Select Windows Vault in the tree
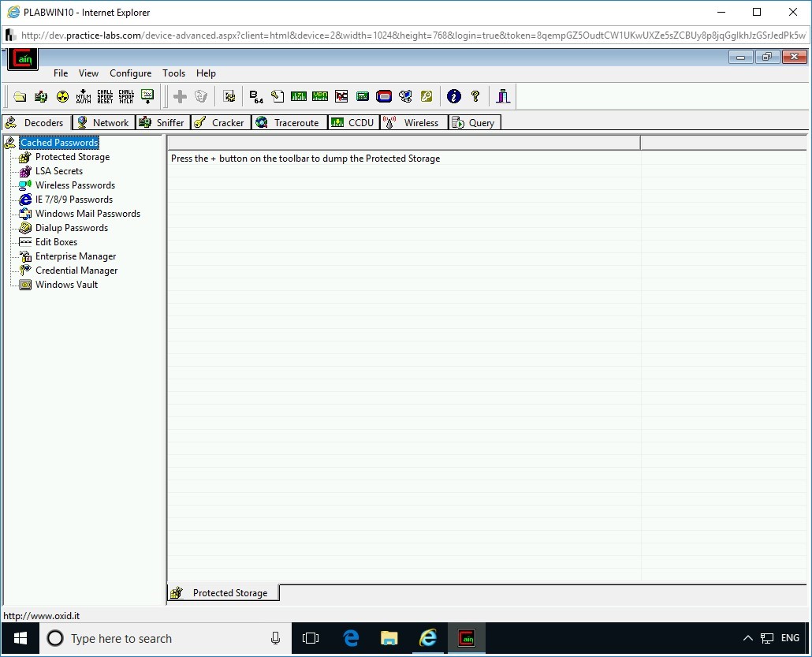 pyautogui.click(x=66, y=285)
